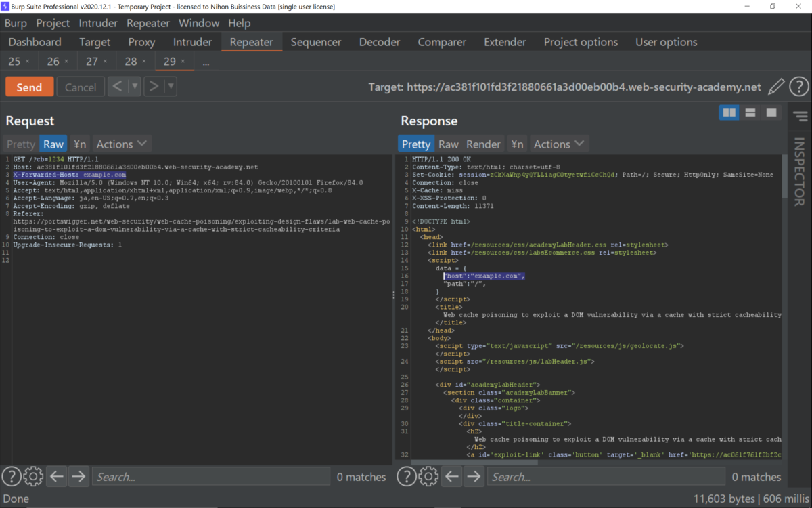812x508 pixels.
Task: Switch Response view to Render
Action: point(483,144)
